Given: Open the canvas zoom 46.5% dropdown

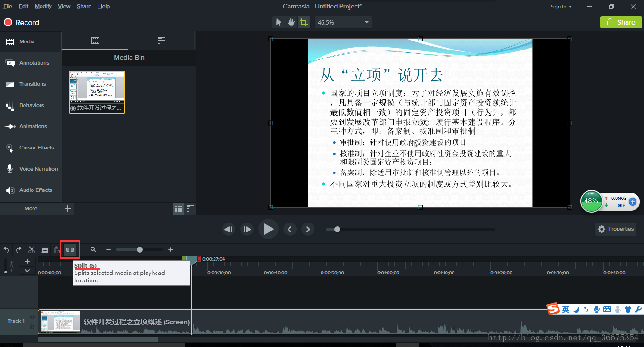Looking at the screenshot, I should tap(343, 22).
